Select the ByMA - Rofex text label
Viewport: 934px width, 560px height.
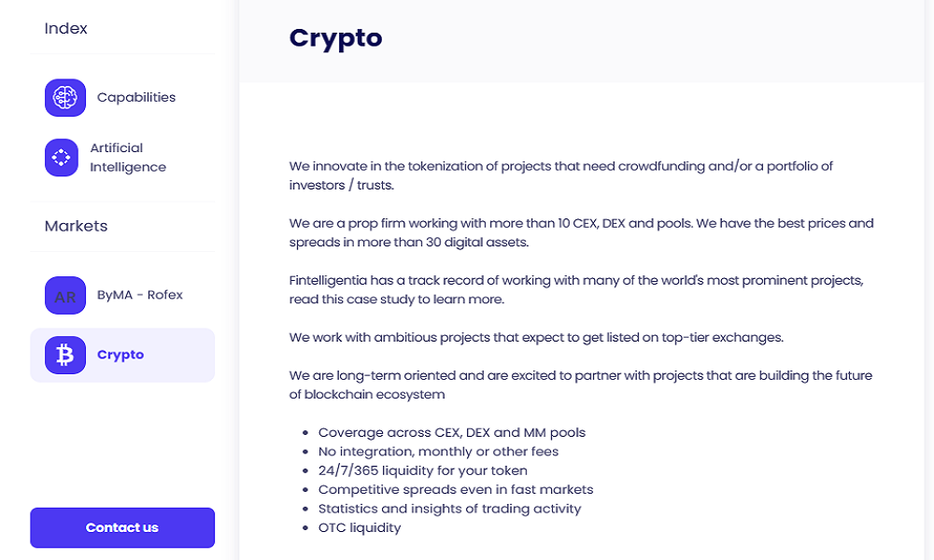(x=140, y=295)
